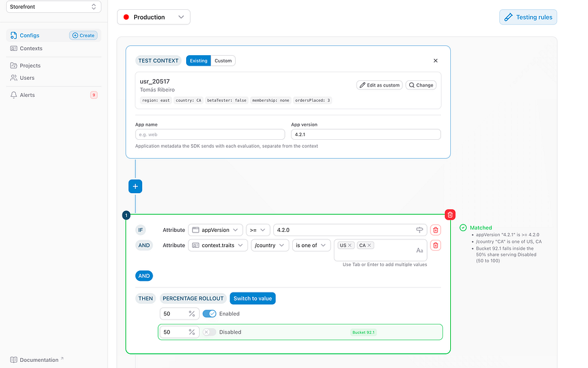Click the signpost icon in 4.2.0 field
This screenshot has height=368, width=588.
coord(420,230)
